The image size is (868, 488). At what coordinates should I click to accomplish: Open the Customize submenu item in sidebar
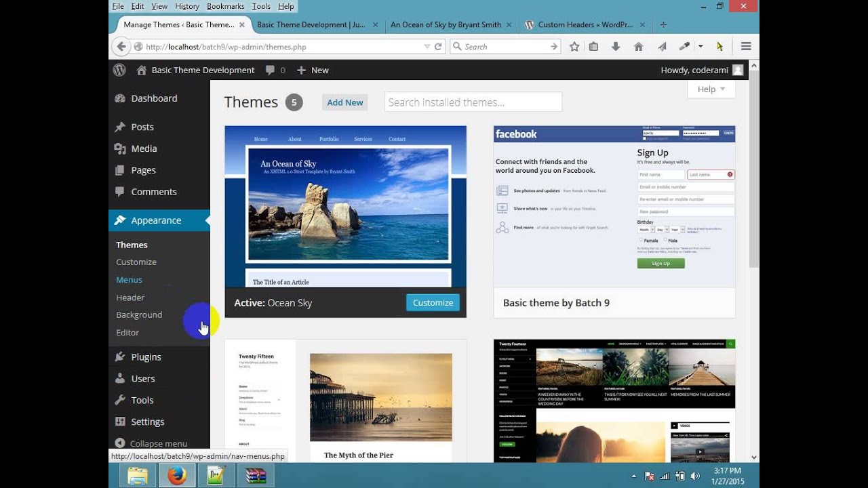(x=136, y=262)
